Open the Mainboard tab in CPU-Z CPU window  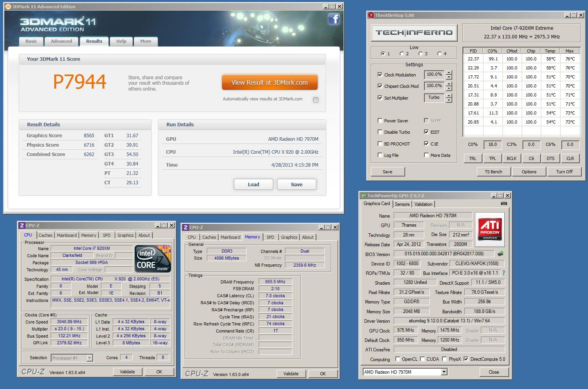tap(67, 235)
